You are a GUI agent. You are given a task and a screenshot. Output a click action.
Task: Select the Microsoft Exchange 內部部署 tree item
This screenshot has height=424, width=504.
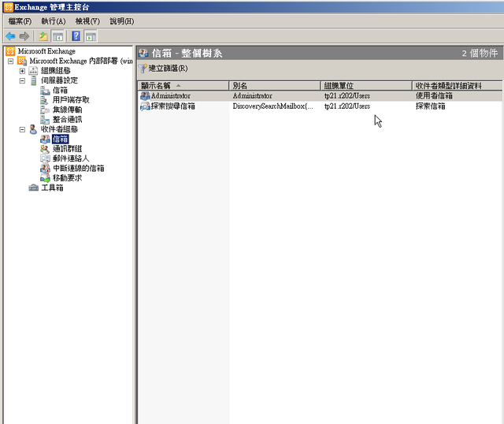coord(81,61)
